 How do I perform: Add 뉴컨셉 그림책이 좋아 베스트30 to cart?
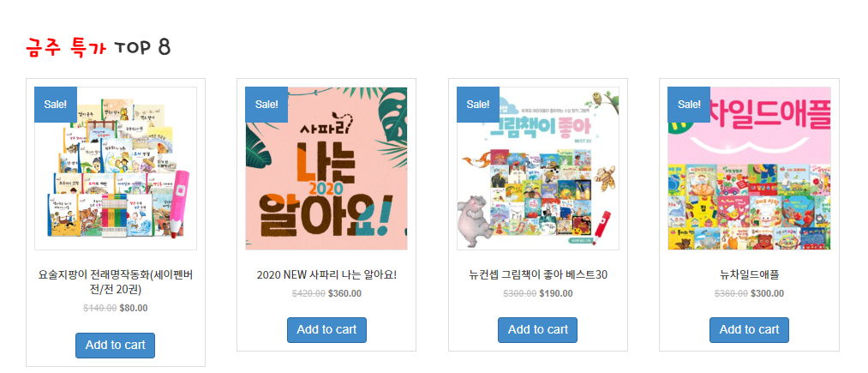click(537, 330)
